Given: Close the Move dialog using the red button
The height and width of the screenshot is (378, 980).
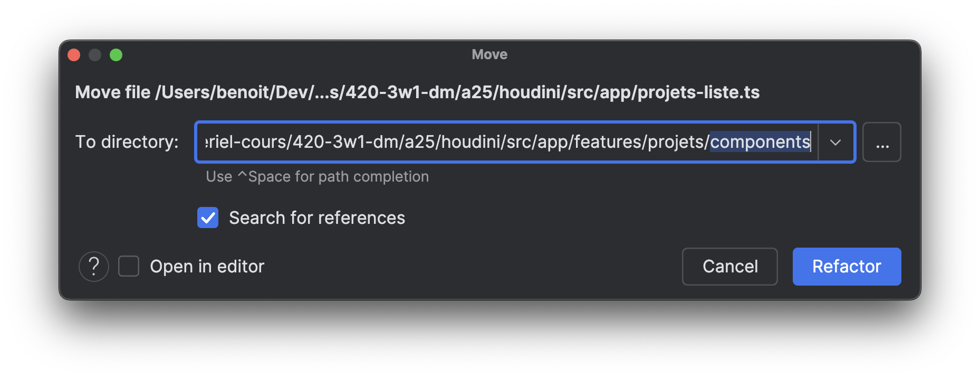Looking at the screenshot, I should pyautogui.click(x=74, y=55).
